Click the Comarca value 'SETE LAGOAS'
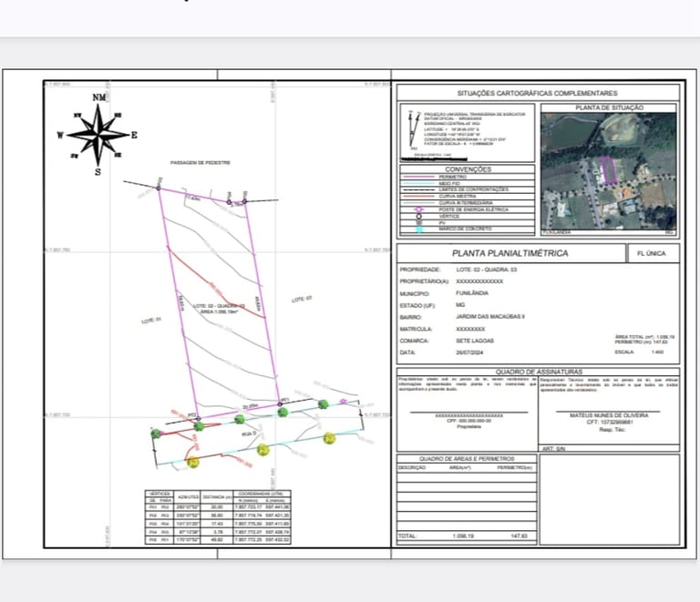This screenshot has width=700, height=602. [x=475, y=341]
